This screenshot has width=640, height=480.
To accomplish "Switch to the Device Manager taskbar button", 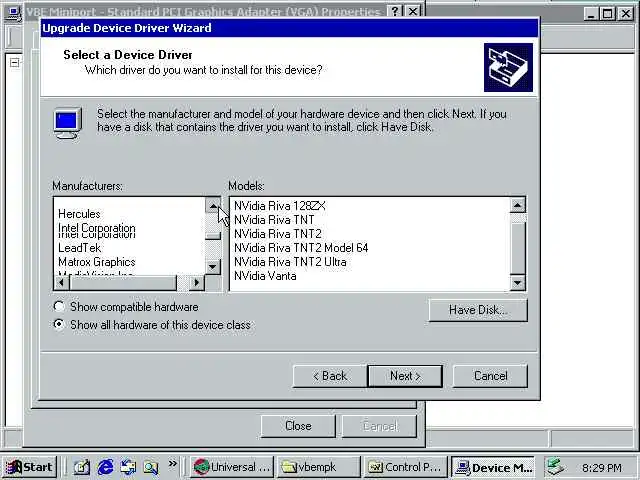I will [x=493, y=467].
